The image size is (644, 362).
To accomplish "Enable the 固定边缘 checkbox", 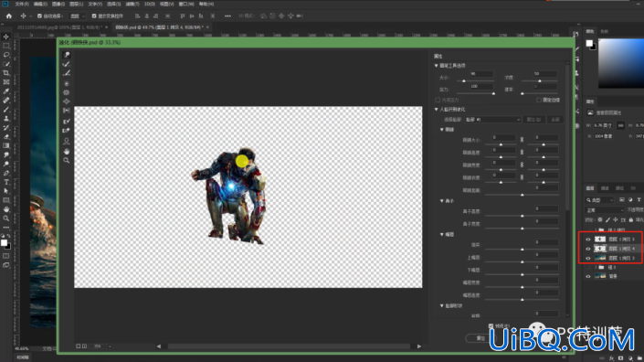I will (x=538, y=100).
